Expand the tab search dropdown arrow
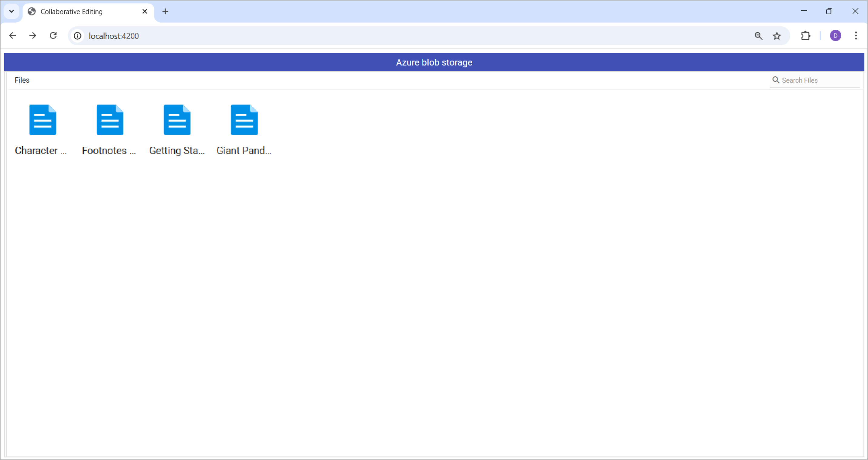 [x=12, y=12]
